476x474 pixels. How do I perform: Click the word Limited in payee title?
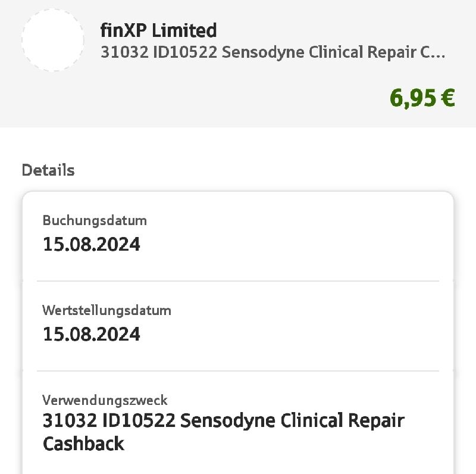point(184,31)
